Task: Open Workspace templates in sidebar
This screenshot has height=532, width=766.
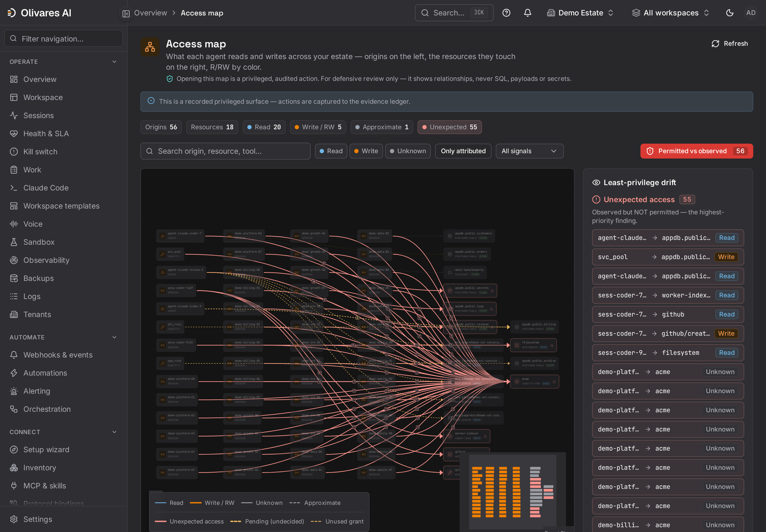Action: (x=63, y=206)
